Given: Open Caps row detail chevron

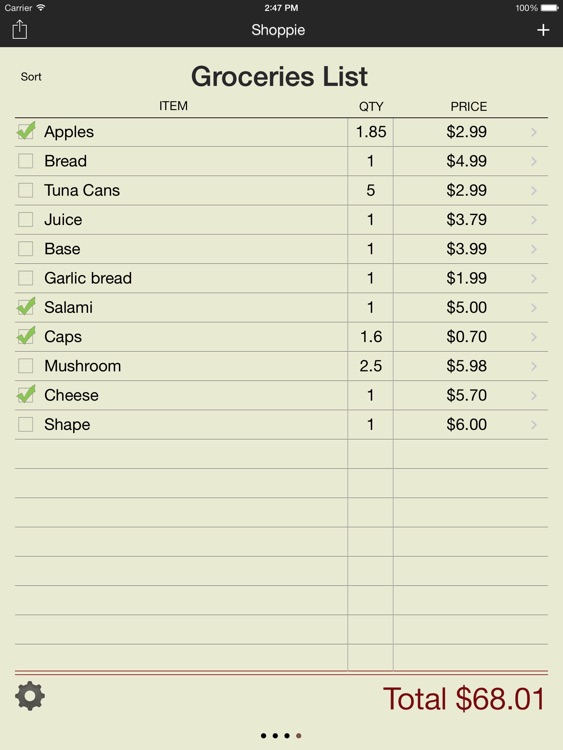Looking at the screenshot, I should point(534,337).
